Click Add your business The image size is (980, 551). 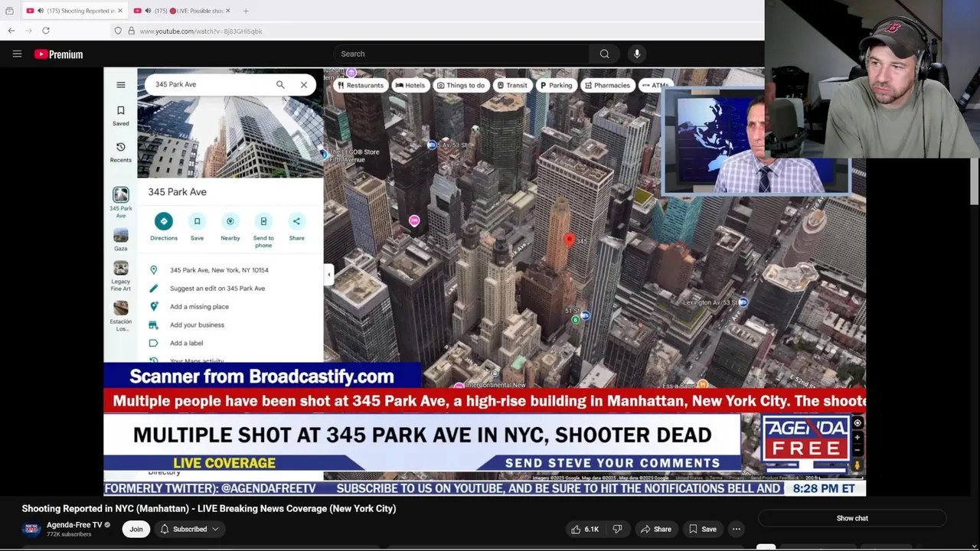coord(197,325)
